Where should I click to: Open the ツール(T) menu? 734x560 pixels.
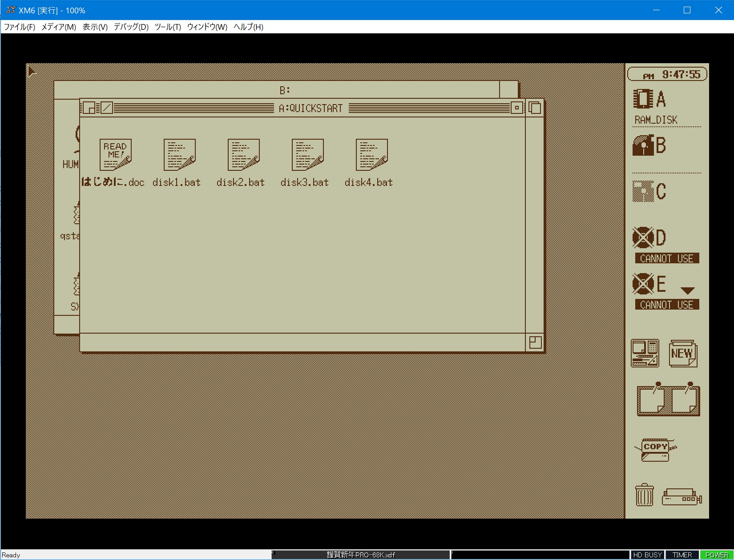pyautogui.click(x=168, y=27)
